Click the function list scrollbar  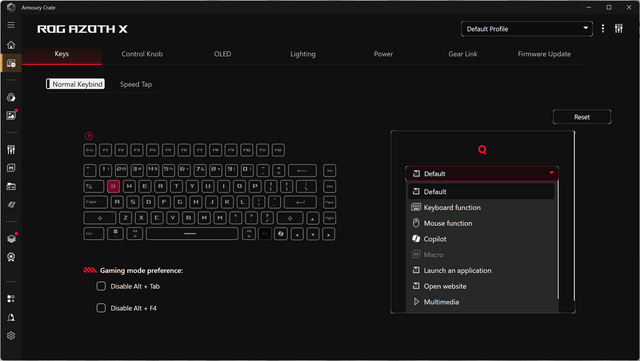pyautogui.click(x=557, y=241)
